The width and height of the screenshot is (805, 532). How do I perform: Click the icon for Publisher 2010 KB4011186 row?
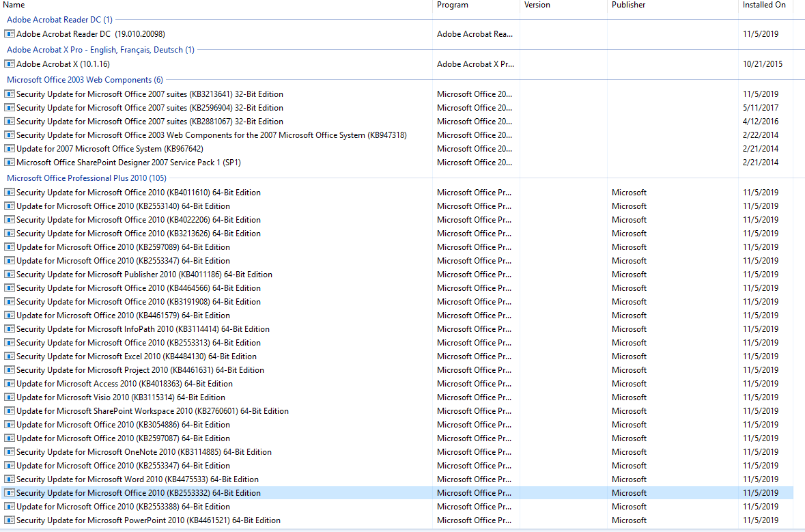(10, 275)
